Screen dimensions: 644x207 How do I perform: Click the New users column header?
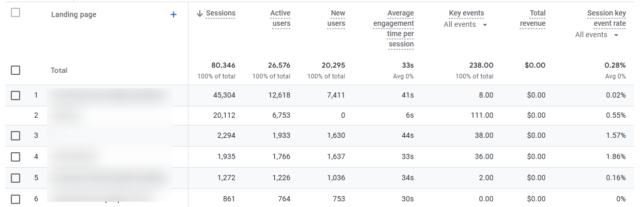[336, 18]
